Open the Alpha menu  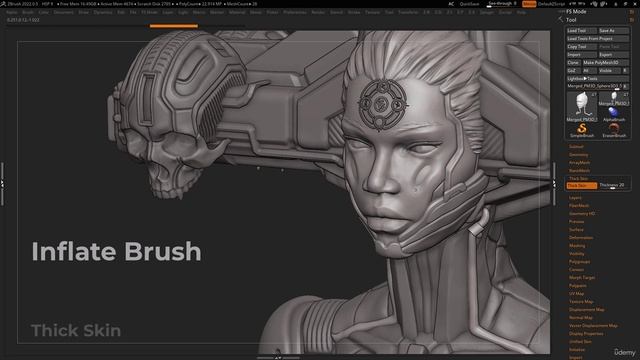coord(12,12)
